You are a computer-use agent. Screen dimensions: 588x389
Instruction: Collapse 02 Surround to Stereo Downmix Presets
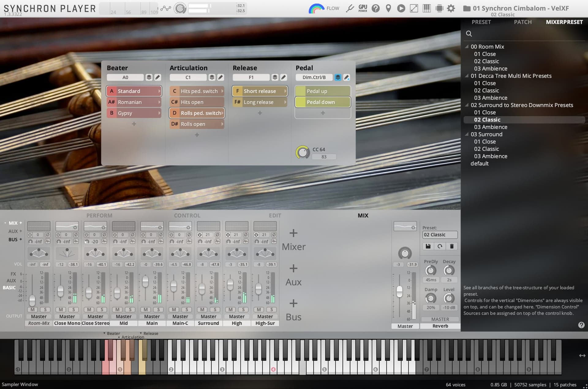click(x=467, y=105)
